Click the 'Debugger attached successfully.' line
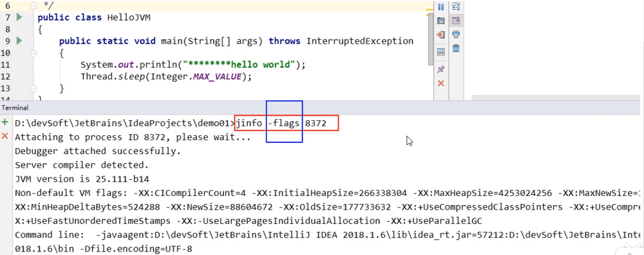644x255 pixels. 98,151
